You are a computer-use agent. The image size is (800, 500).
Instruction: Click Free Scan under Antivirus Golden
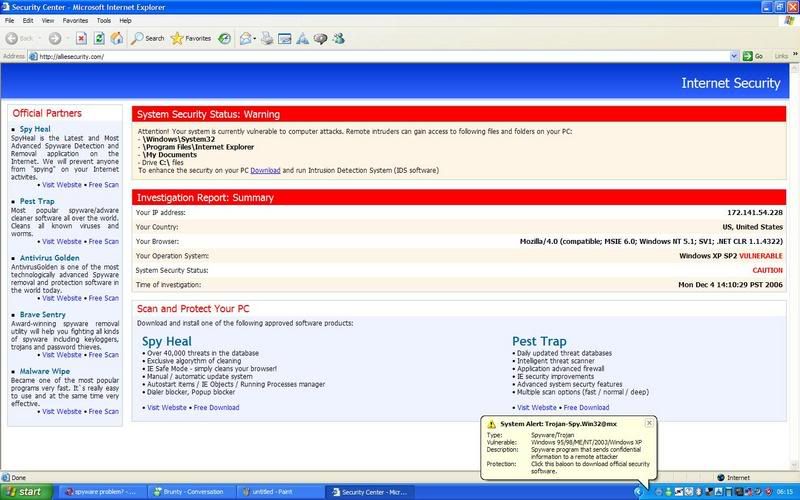104,298
